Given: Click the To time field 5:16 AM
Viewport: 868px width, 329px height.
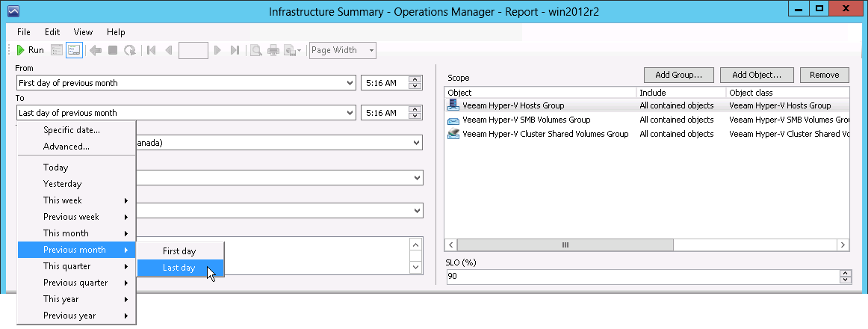Looking at the screenshot, I should pos(384,113).
